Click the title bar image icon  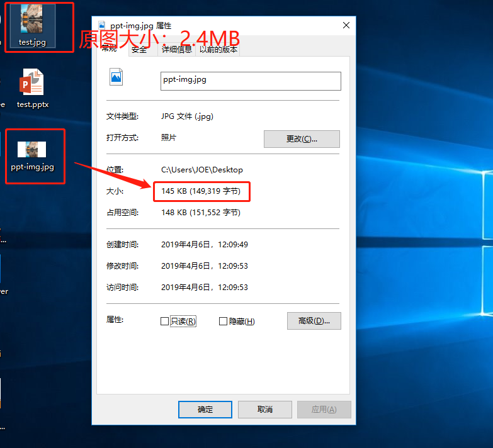101,25
